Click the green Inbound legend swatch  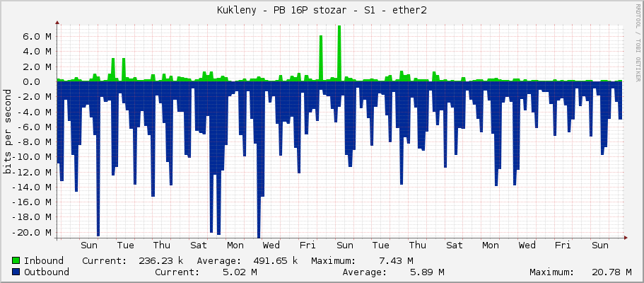(x=16, y=260)
